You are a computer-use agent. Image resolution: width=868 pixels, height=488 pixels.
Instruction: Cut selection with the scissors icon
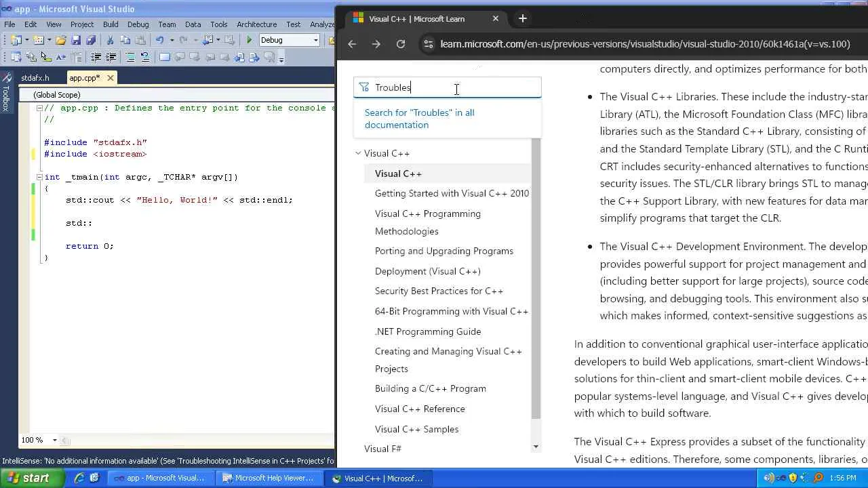(111, 41)
